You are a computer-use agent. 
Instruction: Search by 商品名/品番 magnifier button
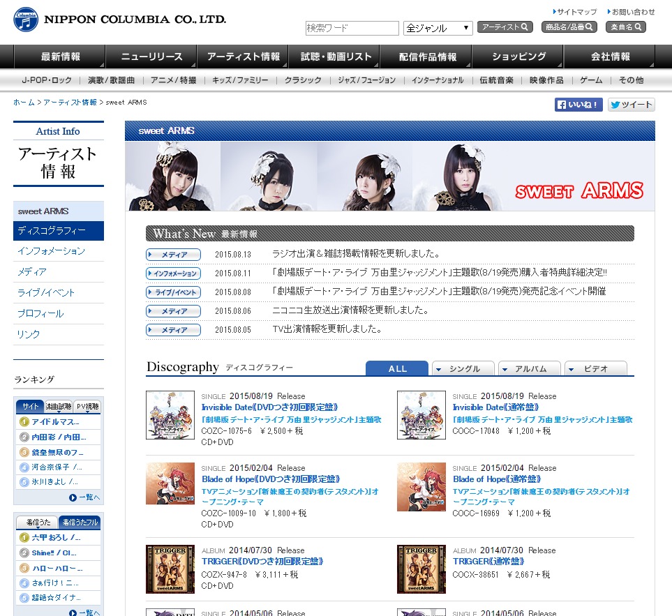pos(569,27)
